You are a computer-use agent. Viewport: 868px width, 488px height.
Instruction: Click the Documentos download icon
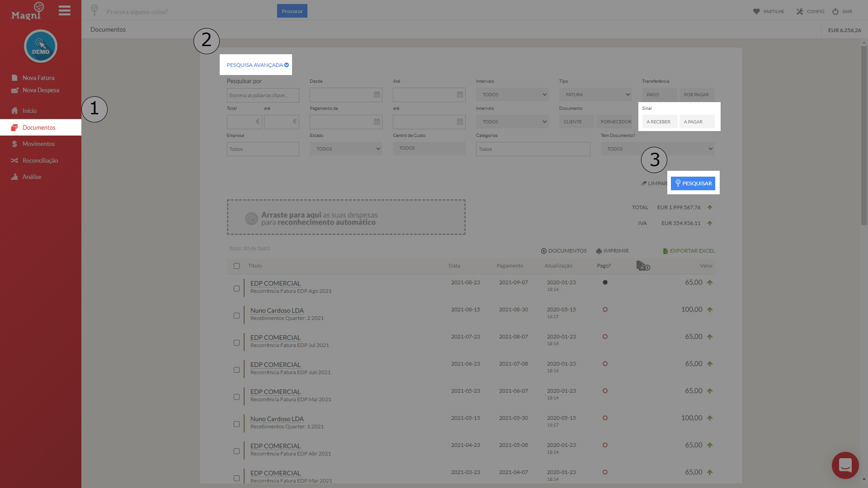(x=543, y=251)
